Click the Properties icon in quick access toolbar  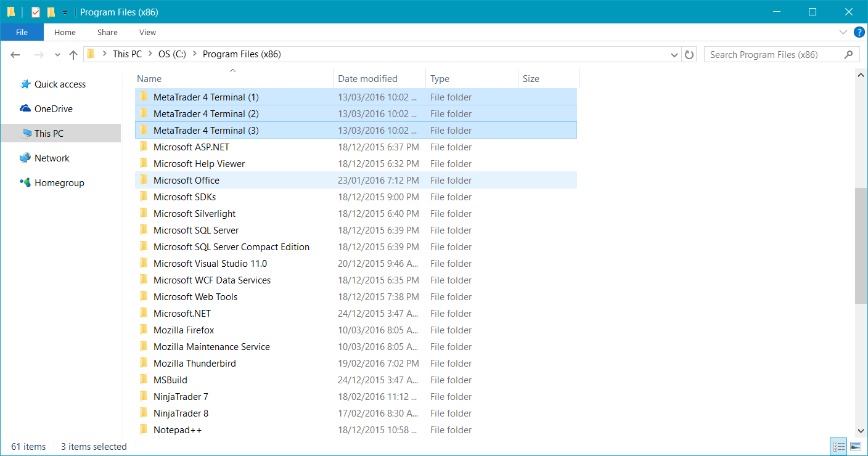tap(36, 12)
